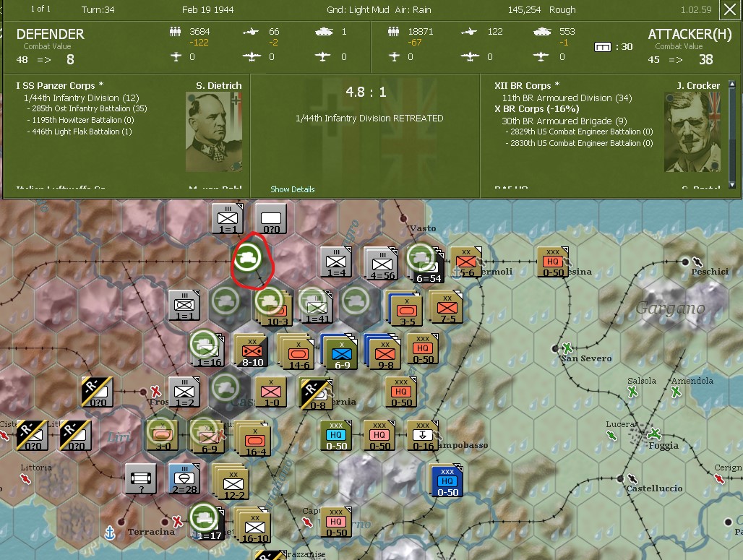Select the 5-6 division at Termoli
Viewport: 743px width, 560px height.
pos(465,262)
